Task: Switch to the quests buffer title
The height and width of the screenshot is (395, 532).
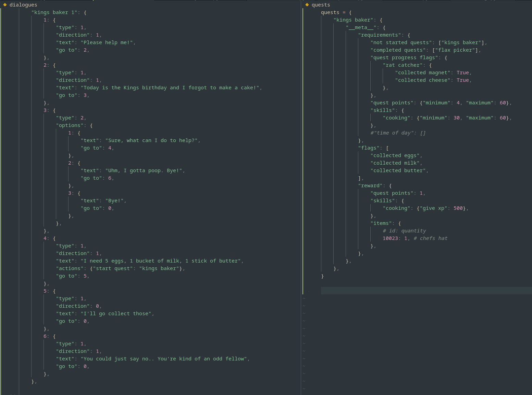Action: coord(321,5)
